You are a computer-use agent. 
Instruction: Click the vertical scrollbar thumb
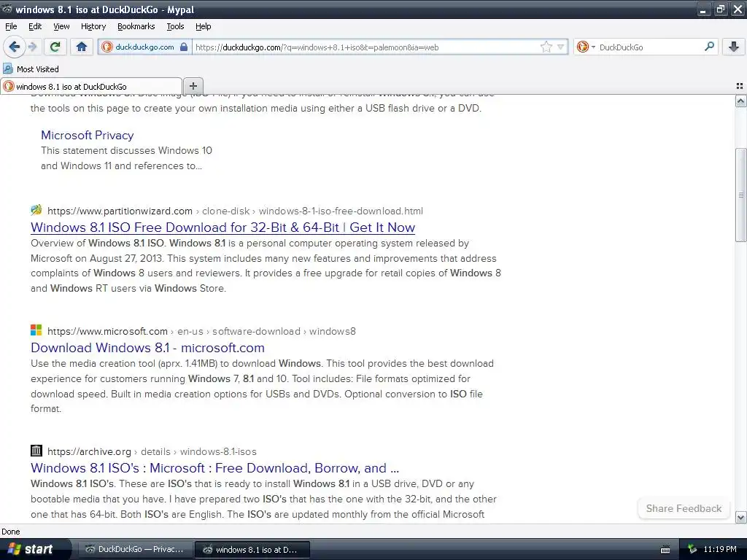pyautogui.click(x=740, y=195)
